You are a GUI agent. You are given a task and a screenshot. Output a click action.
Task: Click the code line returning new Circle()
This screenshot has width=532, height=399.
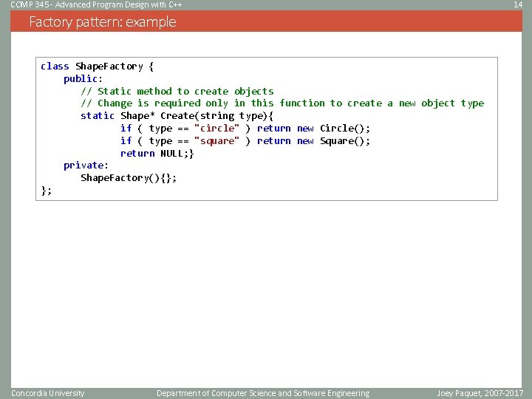pos(245,129)
